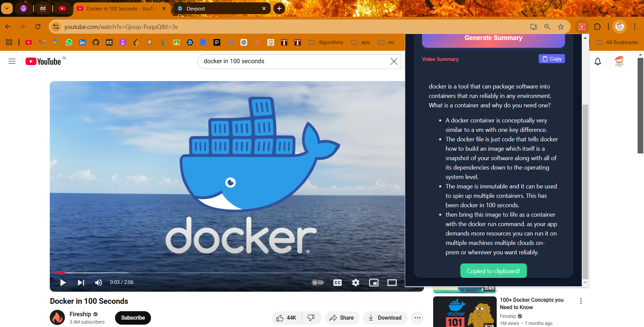This screenshot has width=644, height=327.
Task: Open Chrome profile avatar
Action: click(x=619, y=27)
